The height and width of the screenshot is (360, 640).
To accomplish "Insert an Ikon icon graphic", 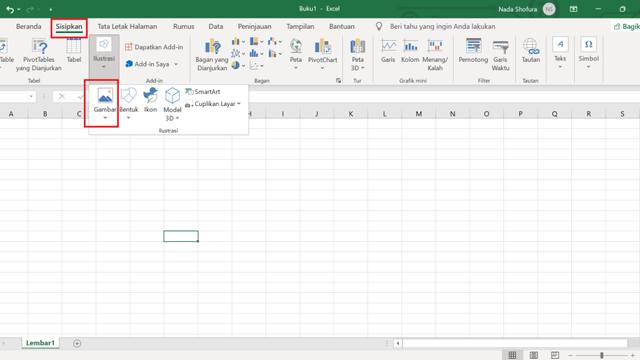I will click(150, 100).
